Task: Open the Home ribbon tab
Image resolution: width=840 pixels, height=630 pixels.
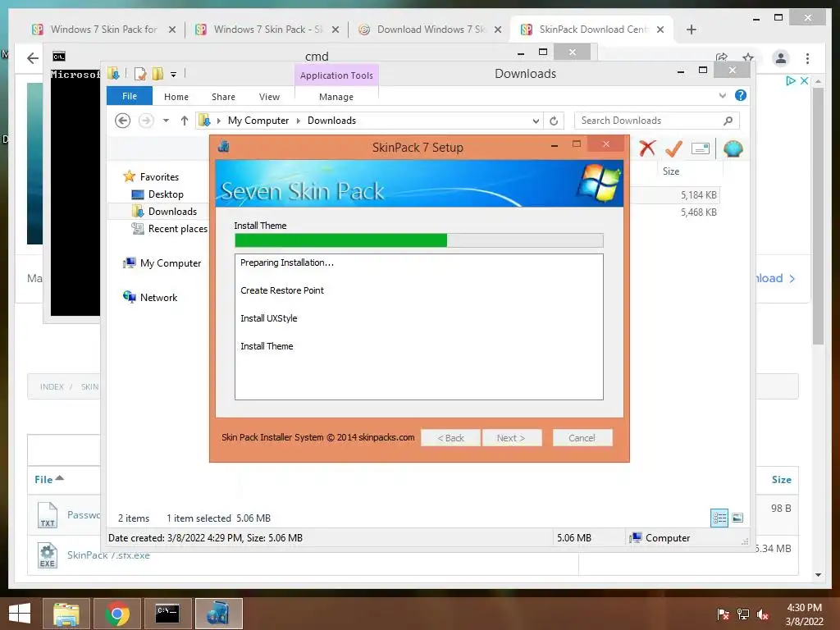Action: 176,97
